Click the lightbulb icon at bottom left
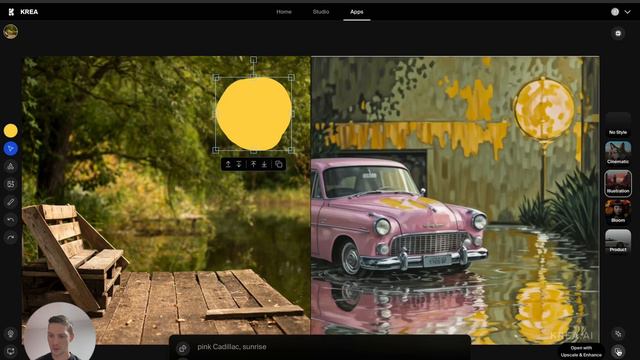The image size is (640, 360). click(11, 333)
